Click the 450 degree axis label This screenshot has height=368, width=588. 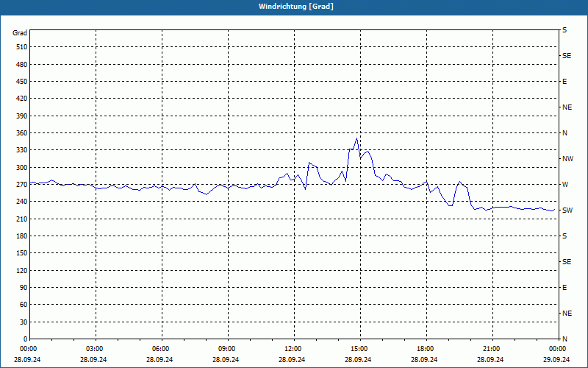click(22, 82)
